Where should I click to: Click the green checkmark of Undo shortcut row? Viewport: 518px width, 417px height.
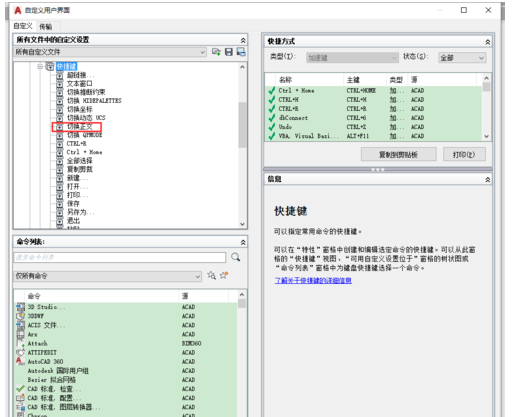coord(272,127)
